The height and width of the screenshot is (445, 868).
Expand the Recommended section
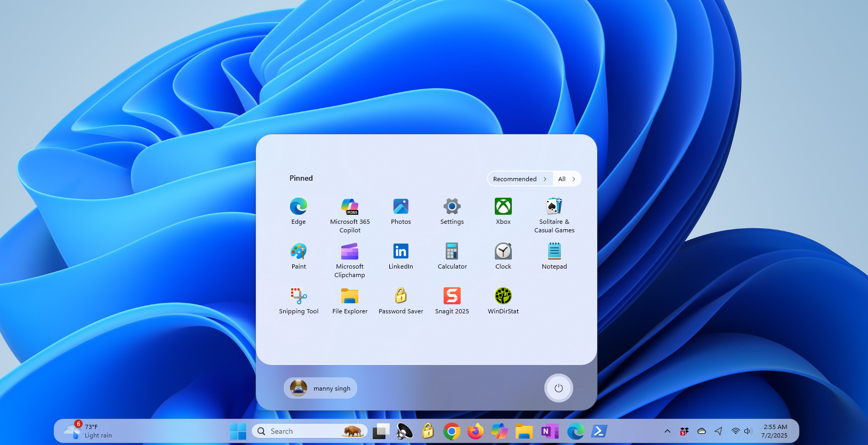(x=519, y=179)
